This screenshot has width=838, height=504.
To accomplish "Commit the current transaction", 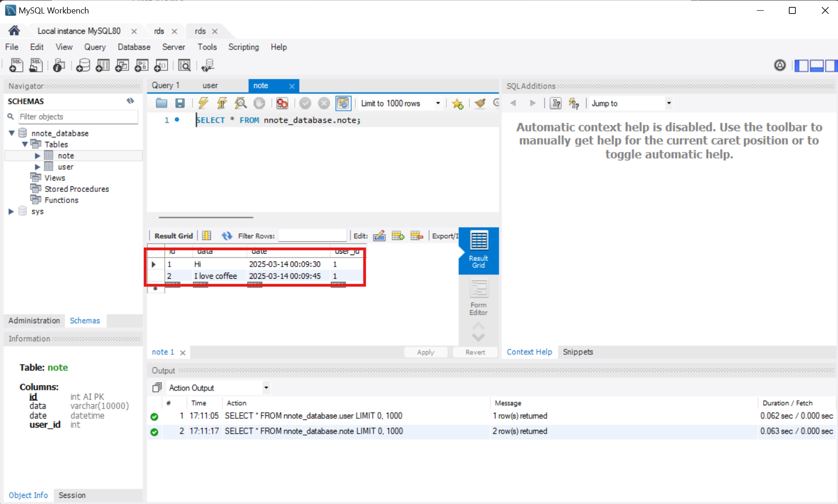I will (305, 103).
